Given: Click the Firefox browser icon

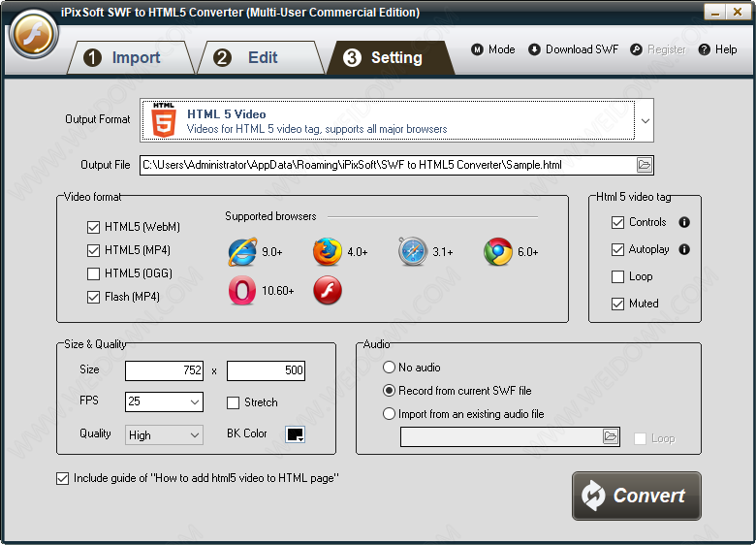Looking at the screenshot, I should point(328,252).
